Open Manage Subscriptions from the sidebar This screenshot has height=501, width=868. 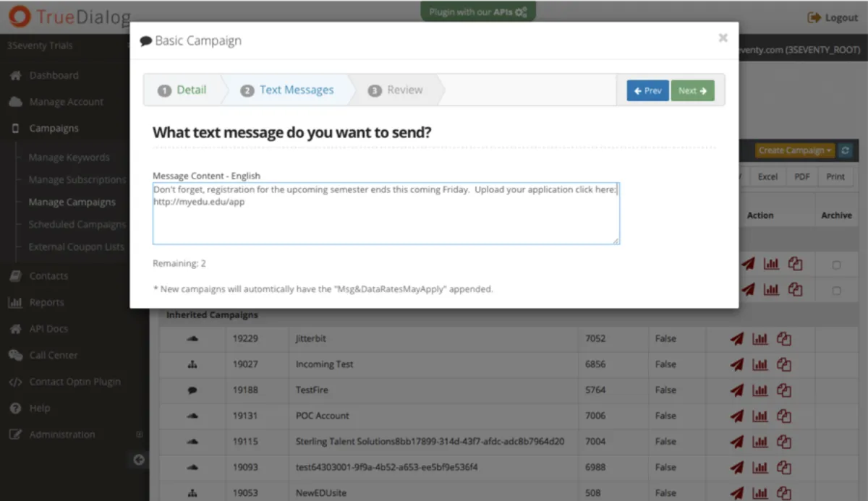point(75,179)
